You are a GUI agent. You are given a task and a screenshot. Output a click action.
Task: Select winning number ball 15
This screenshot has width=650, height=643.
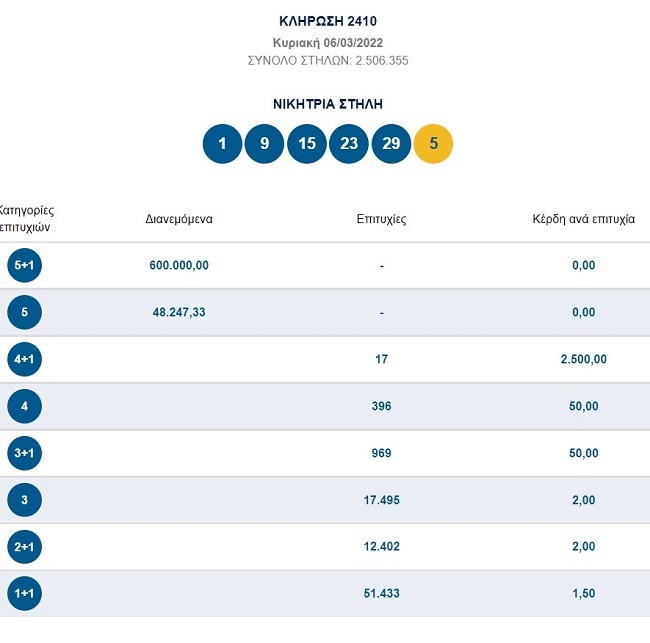[x=307, y=143]
